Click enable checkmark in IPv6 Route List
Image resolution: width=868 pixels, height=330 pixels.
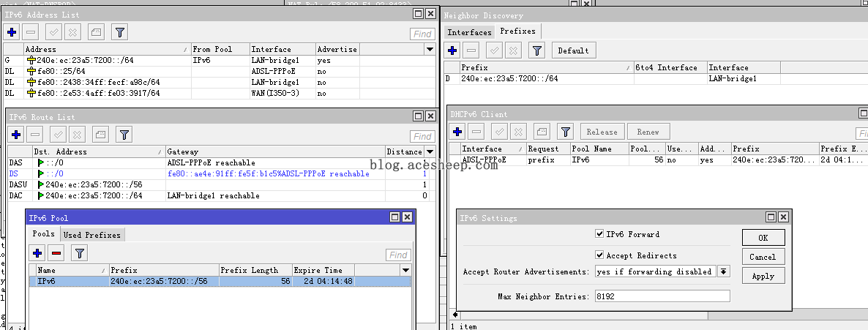click(58, 135)
